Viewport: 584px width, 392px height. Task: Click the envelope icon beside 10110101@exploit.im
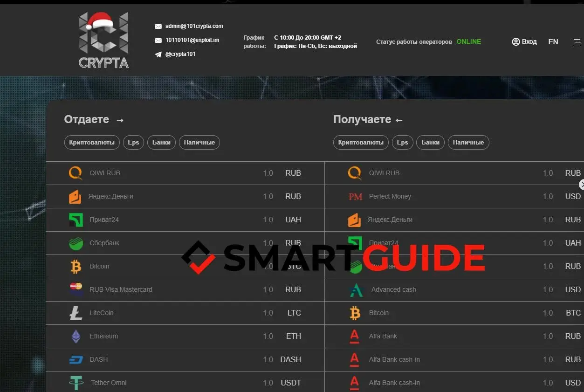point(158,41)
